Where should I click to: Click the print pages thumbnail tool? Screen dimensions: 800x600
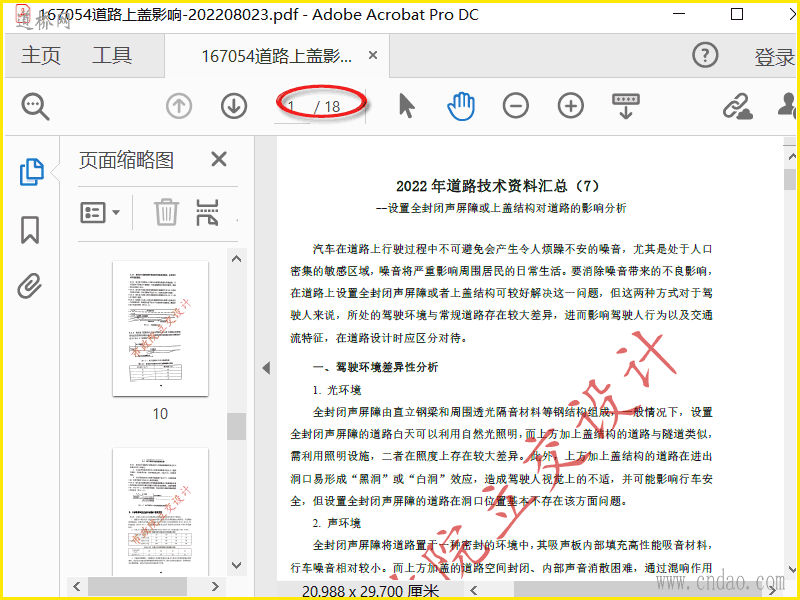207,212
